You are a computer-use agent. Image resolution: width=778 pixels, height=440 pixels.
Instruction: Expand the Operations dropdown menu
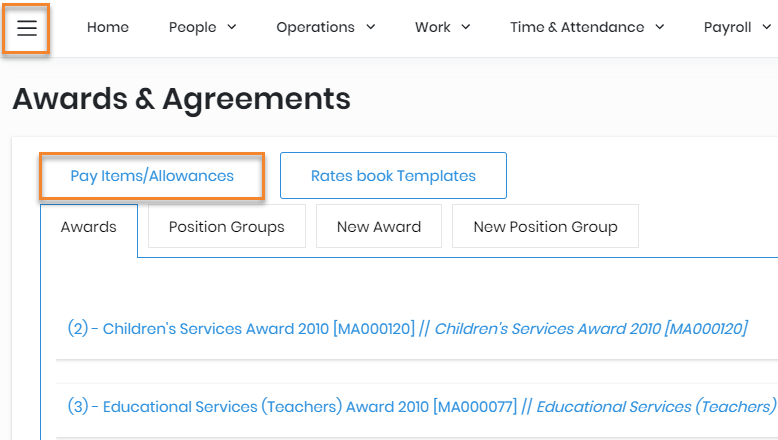pos(316,27)
